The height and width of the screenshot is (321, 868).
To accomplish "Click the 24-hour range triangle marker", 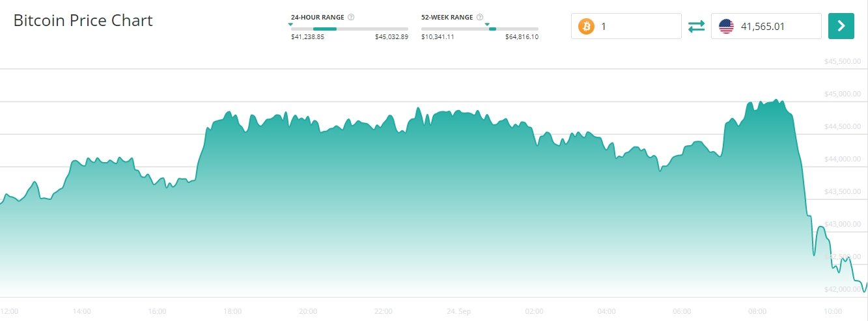I will coord(290,24).
